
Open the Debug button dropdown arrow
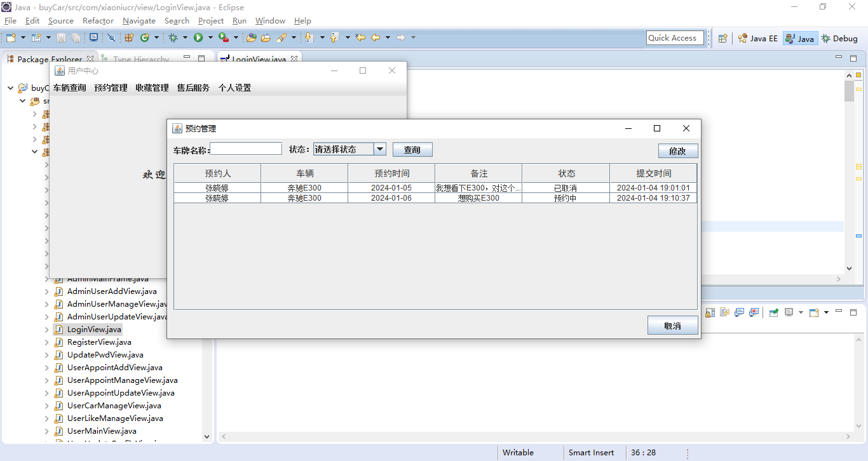185,38
